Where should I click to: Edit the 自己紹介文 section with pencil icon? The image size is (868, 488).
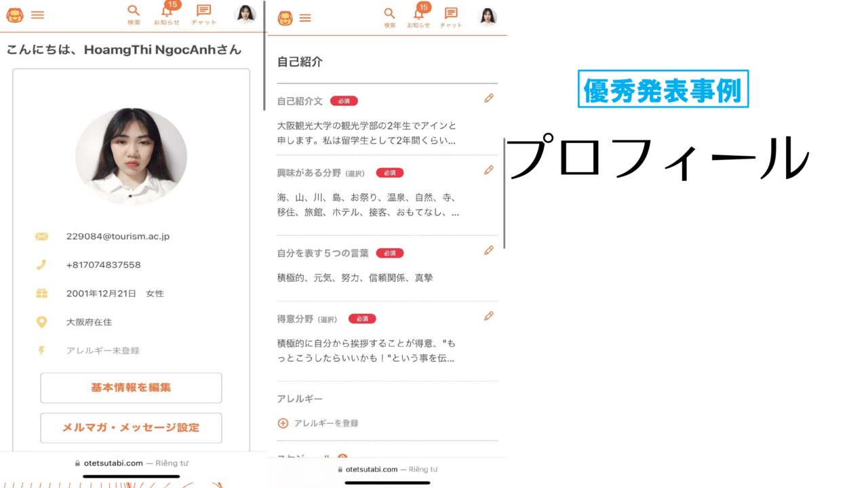[x=489, y=98]
